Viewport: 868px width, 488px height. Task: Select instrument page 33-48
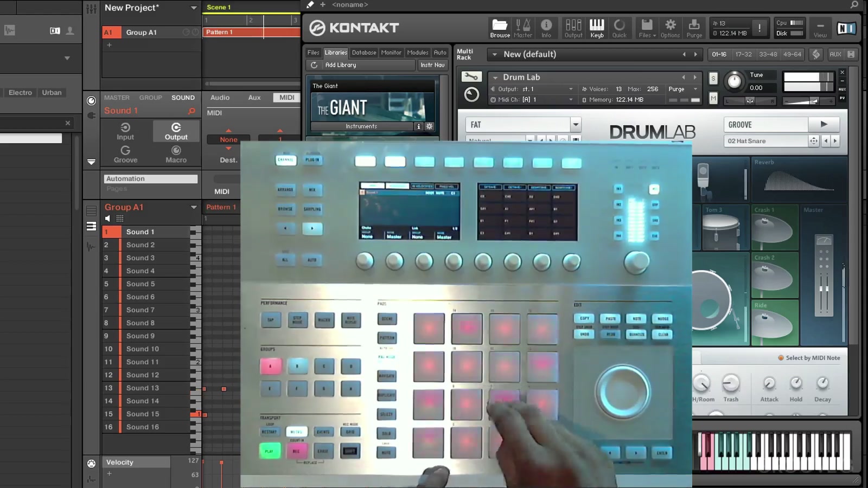point(768,54)
